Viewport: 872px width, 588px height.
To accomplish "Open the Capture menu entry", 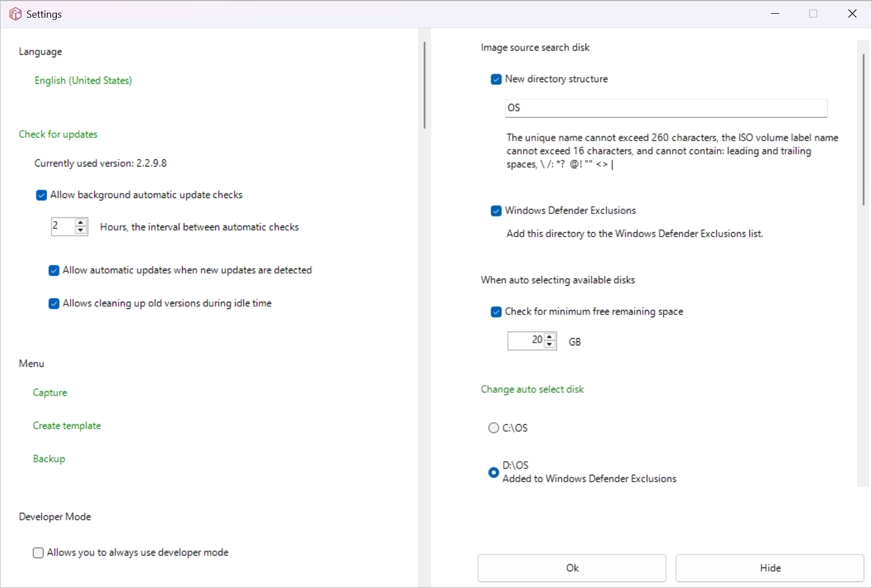I will pos(50,393).
